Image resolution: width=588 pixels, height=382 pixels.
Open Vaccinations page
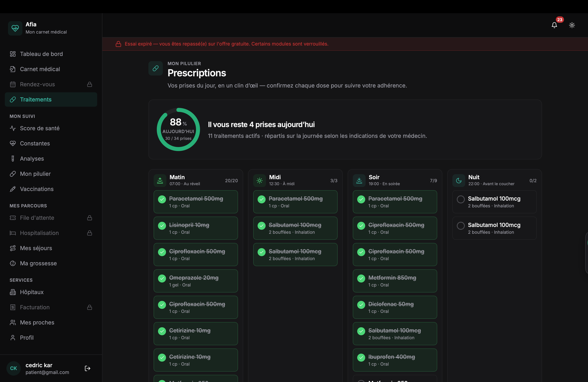pyautogui.click(x=51, y=189)
